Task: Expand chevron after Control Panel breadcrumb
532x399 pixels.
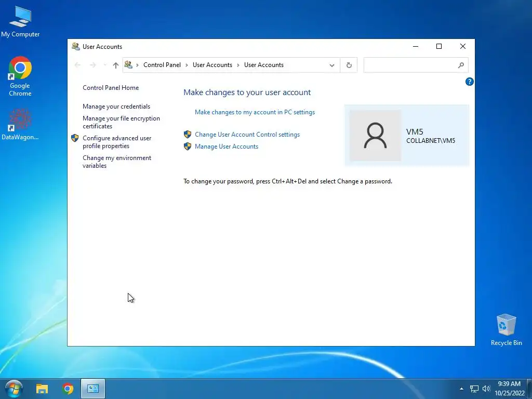Action: click(187, 65)
